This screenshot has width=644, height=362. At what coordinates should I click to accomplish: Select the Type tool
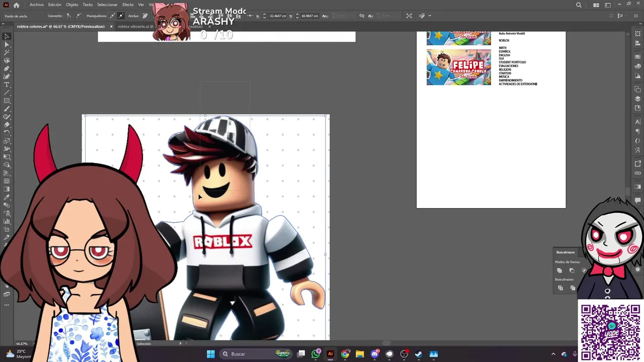7,84
